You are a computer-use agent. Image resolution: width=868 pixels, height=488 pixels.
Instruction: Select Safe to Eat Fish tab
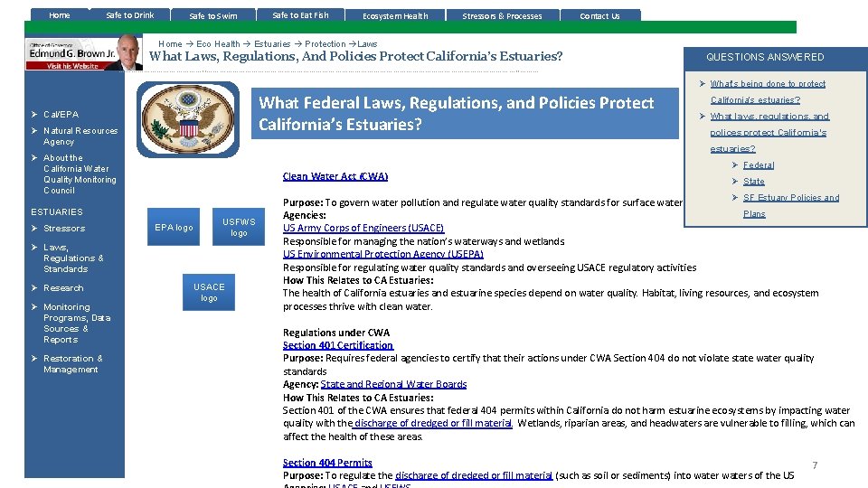300,15
